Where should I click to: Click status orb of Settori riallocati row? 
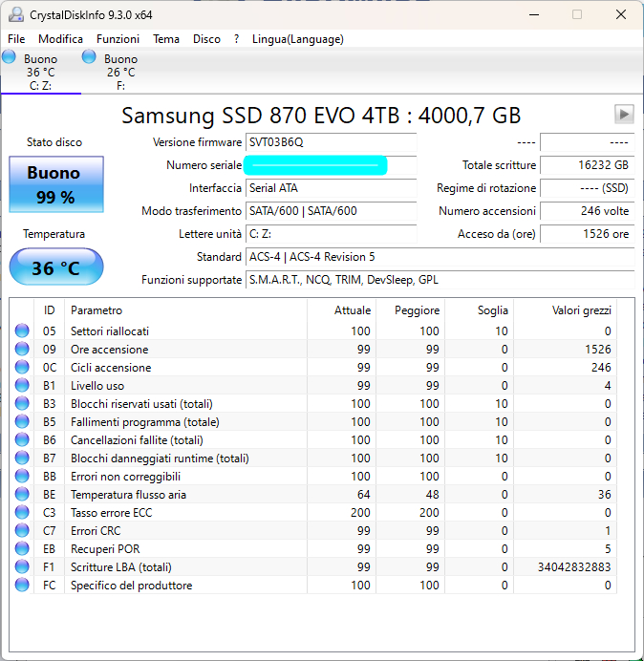22,330
